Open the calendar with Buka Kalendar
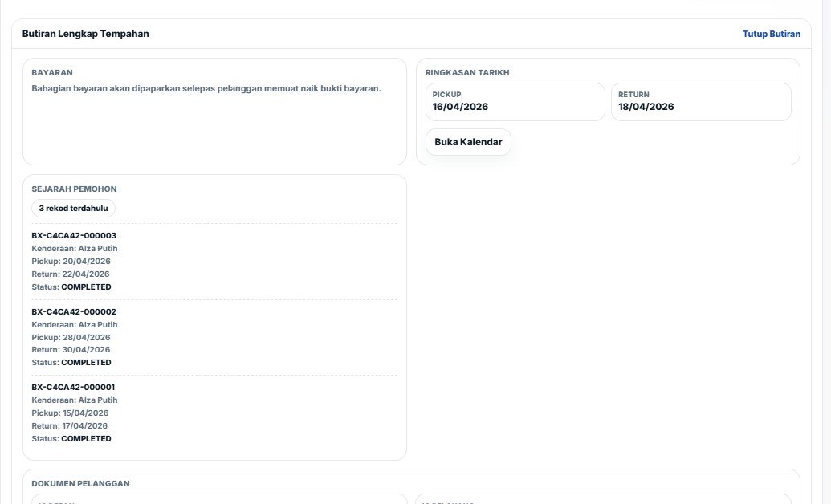The image size is (831, 504). click(x=468, y=142)
